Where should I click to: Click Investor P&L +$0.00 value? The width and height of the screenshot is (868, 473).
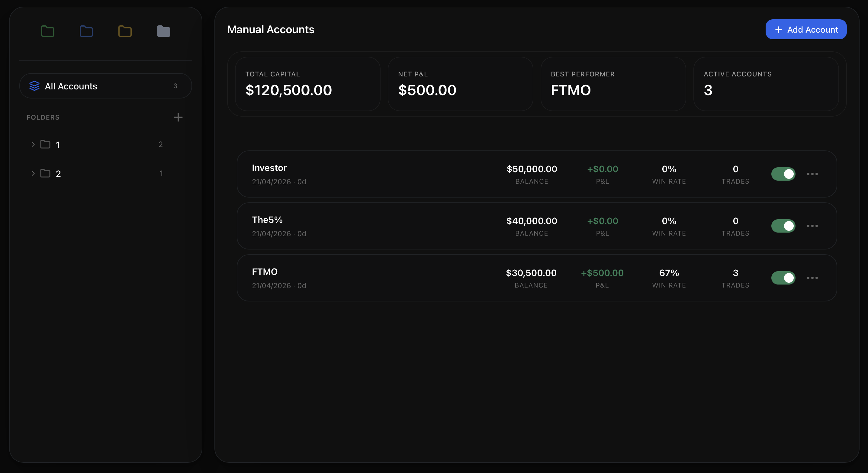(603, 169)
